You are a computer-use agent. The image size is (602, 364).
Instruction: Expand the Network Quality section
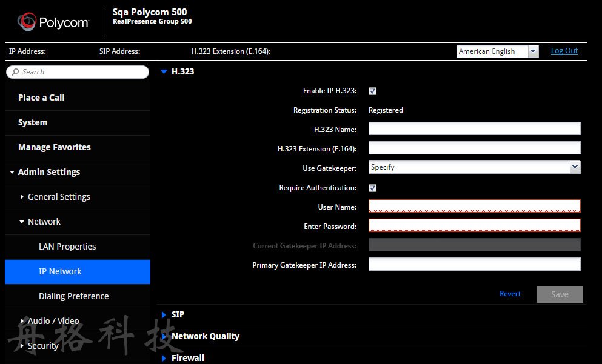pos(164,336)
